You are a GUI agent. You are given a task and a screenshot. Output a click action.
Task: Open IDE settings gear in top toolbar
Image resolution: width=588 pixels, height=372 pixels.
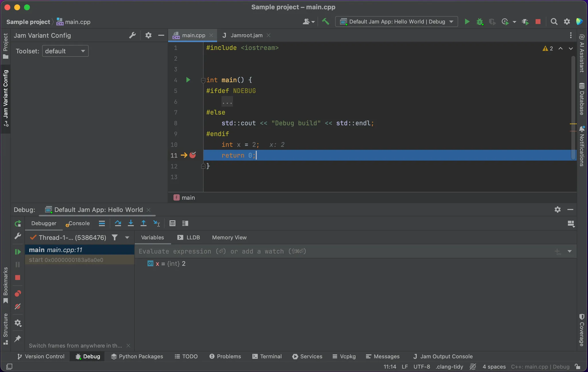click(567, 22)
